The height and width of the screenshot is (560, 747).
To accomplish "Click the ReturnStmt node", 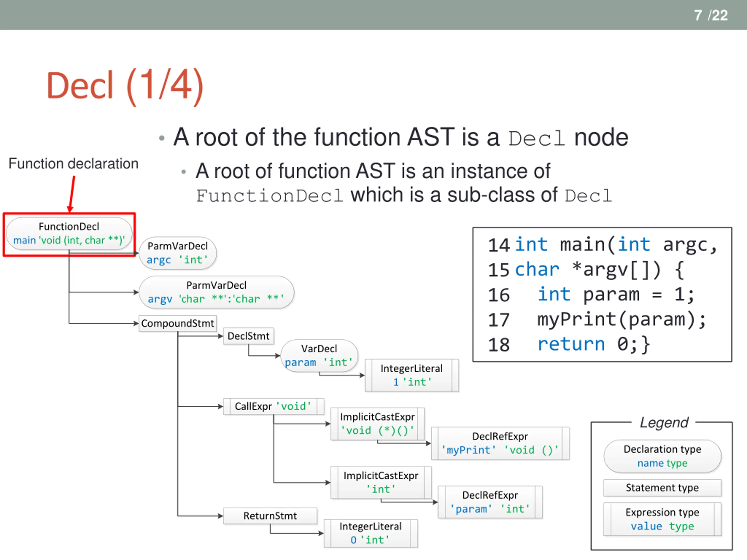I will point(270,516).
